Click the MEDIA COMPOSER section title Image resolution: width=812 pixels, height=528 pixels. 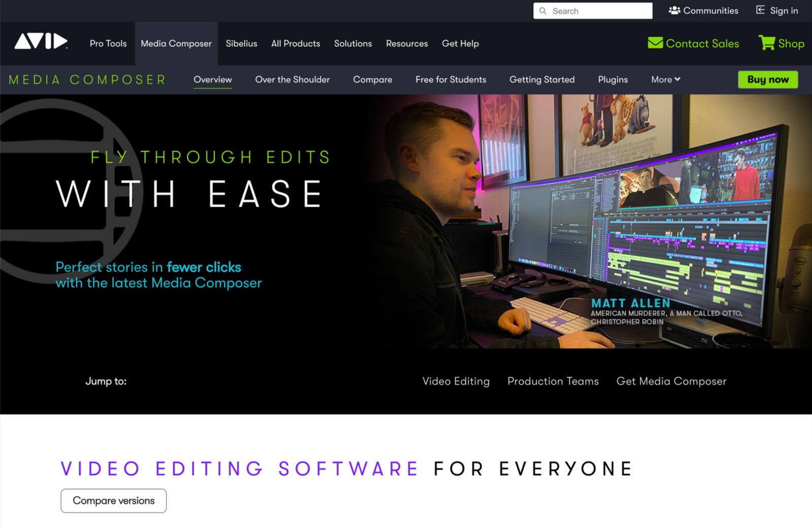[87, 80]
